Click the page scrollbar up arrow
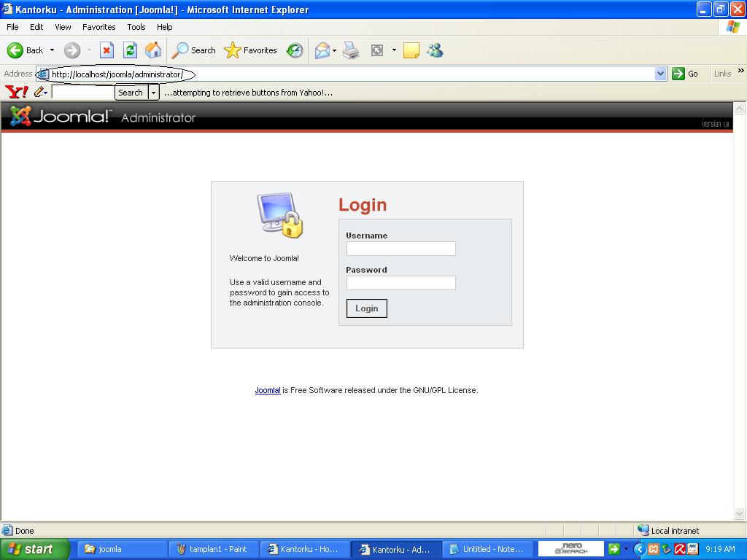 click(740, 109)
